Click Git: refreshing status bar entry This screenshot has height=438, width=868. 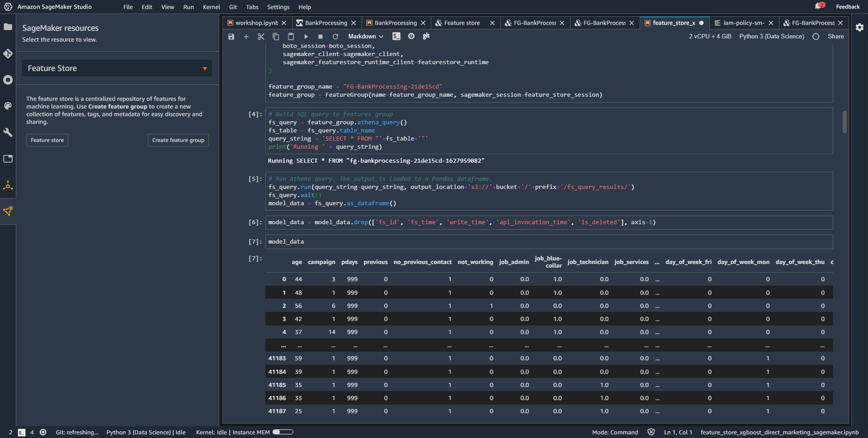click(x=77, y=433)
